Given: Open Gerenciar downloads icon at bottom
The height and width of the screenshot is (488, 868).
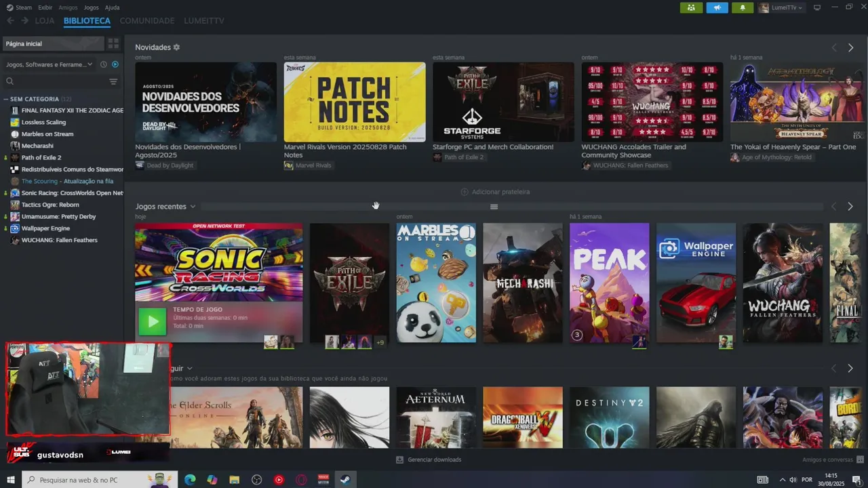Looking at the screenshot, I should coord(399,460).
